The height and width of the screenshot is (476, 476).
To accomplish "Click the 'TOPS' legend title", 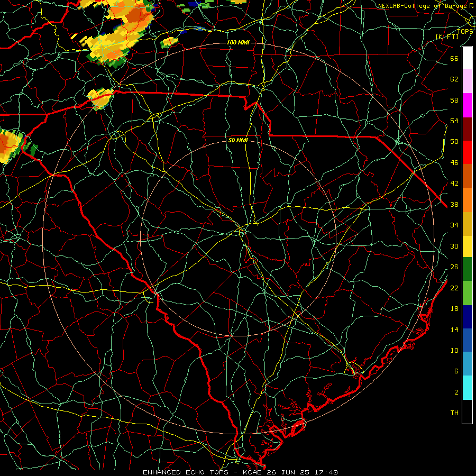I will tap(465, 31).
